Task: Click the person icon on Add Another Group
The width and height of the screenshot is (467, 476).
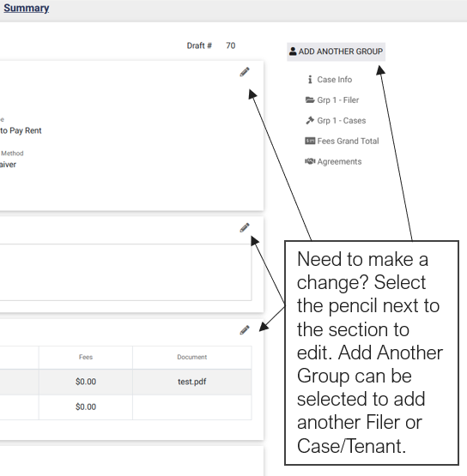Action: [293, 51]
